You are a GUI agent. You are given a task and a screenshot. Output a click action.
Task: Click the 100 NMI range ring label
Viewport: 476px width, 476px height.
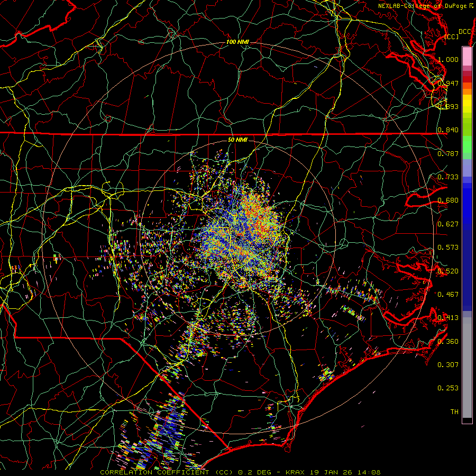pyautogui.click(x=237, y=42)
